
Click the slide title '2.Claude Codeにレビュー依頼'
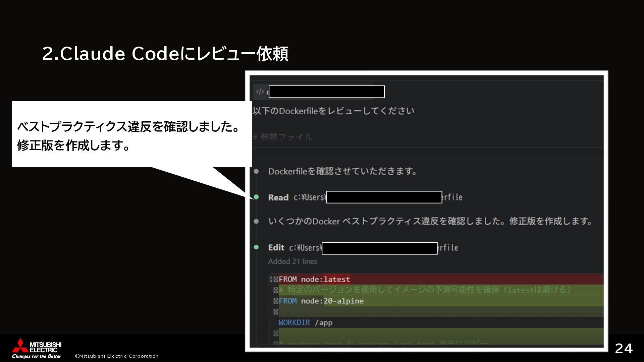pyautogui.click(x=165, y=54)
